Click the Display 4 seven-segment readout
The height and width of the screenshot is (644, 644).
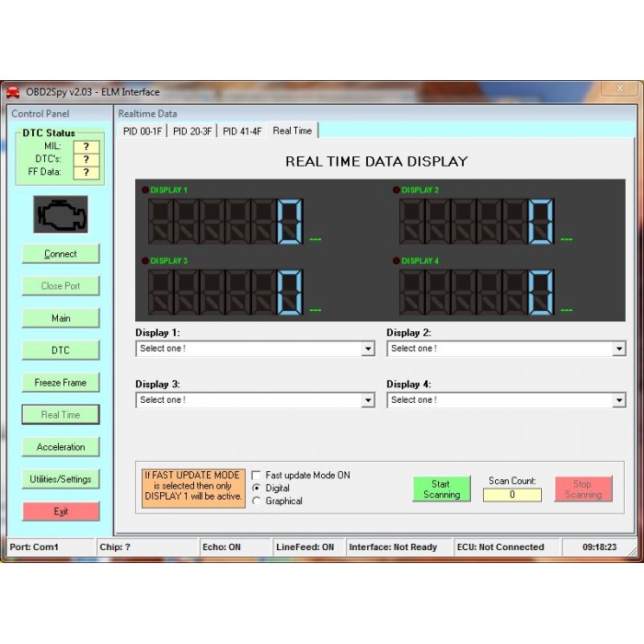click(476, 293)
